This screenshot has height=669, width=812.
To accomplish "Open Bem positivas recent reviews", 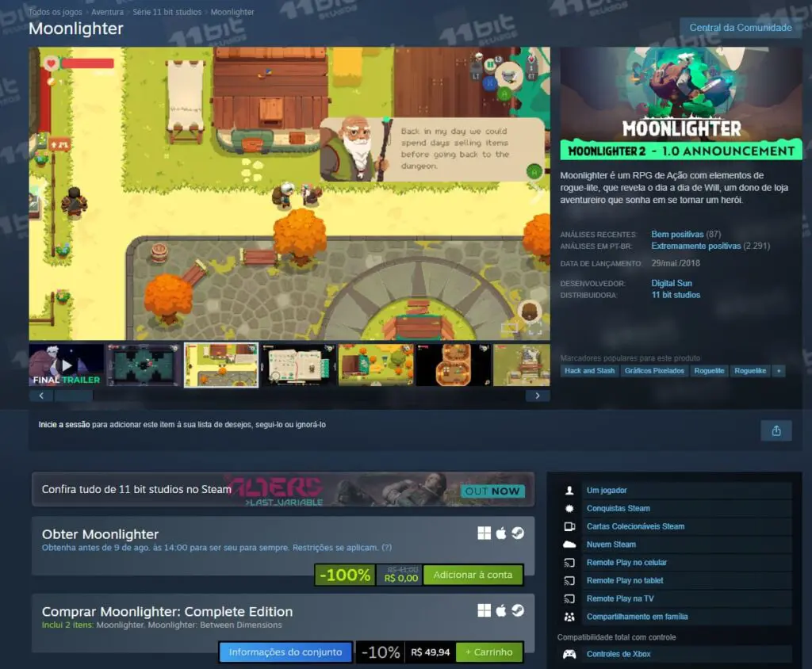I will [x=677, y=235].
